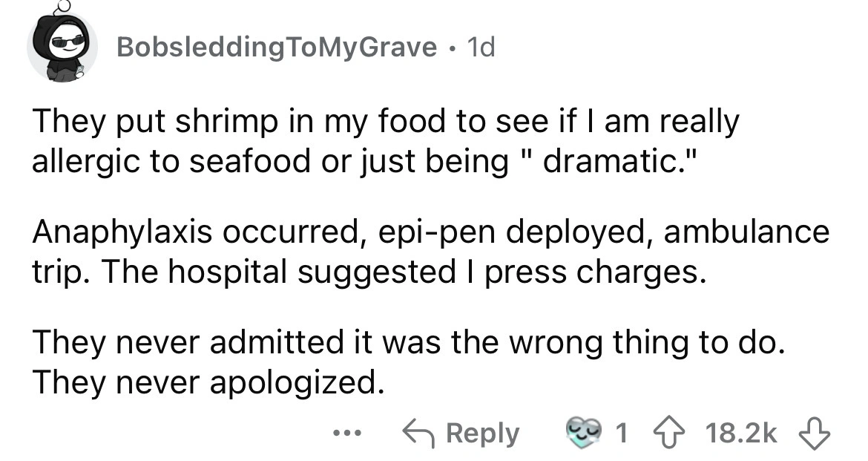Image resolution: width=868 pixels, height=461 pixels.
Task: Downvote BobsleddingToMyGrave's comment
Action: click(816, 433)
